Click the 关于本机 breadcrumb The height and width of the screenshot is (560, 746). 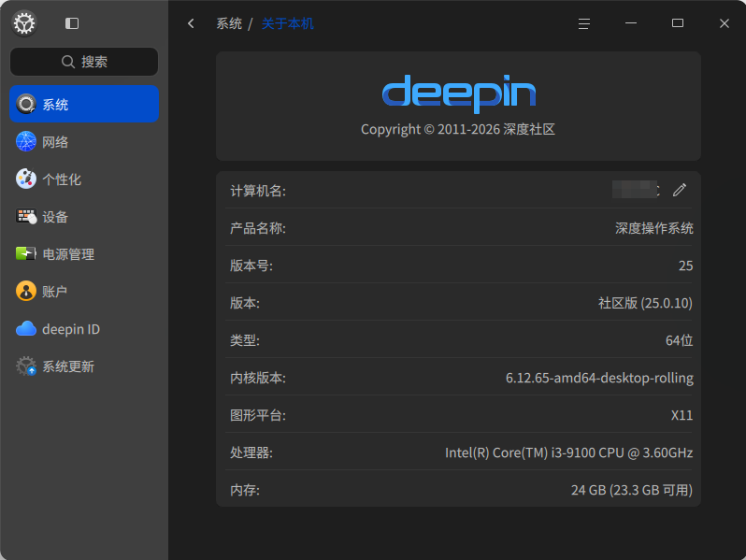287,23
